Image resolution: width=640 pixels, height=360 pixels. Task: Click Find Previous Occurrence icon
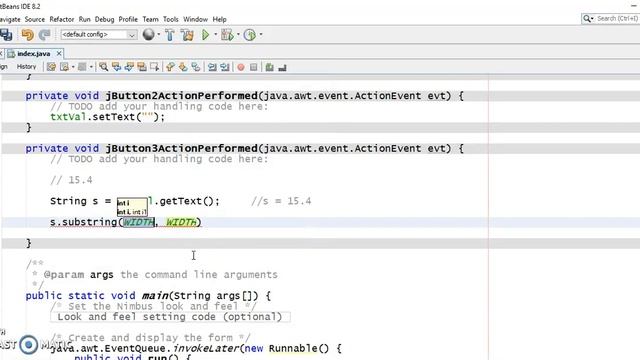pyautogui.click(x=116, y=67)
